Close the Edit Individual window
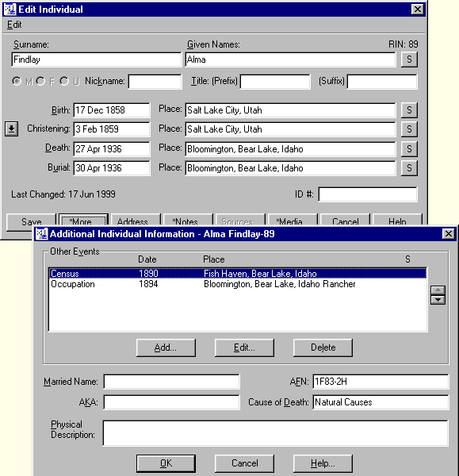 point(418,10)
